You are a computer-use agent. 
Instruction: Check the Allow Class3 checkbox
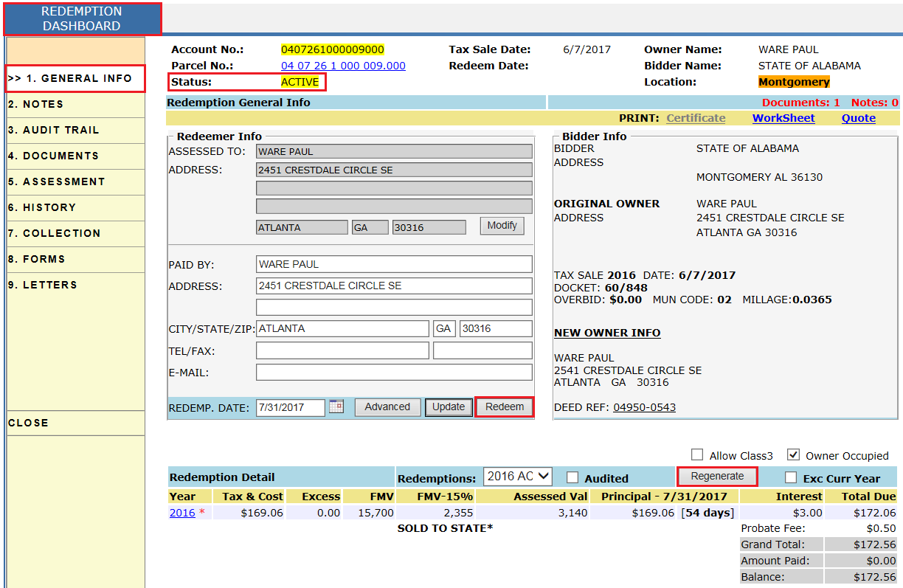(697, 454)
